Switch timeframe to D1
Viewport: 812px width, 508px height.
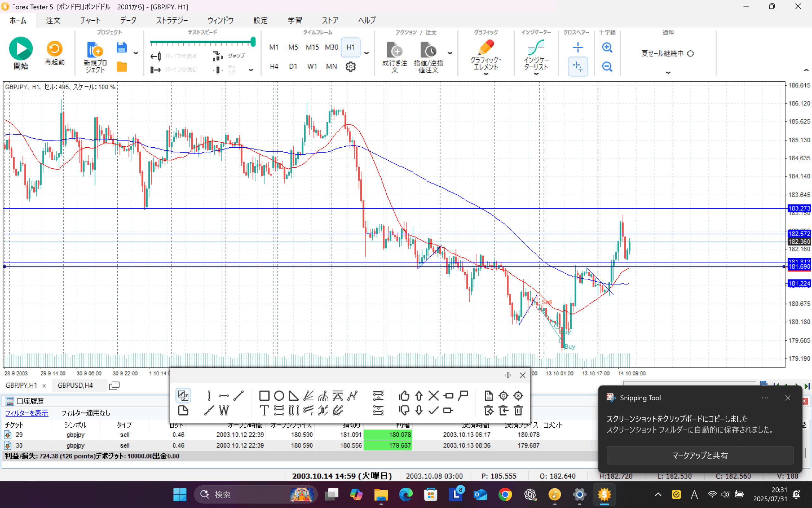(293, 67)
